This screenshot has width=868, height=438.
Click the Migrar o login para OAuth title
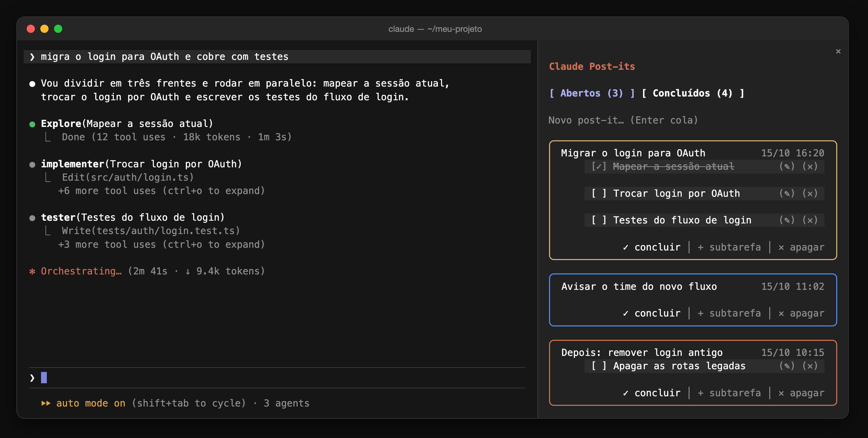click(x=633, y=153)
